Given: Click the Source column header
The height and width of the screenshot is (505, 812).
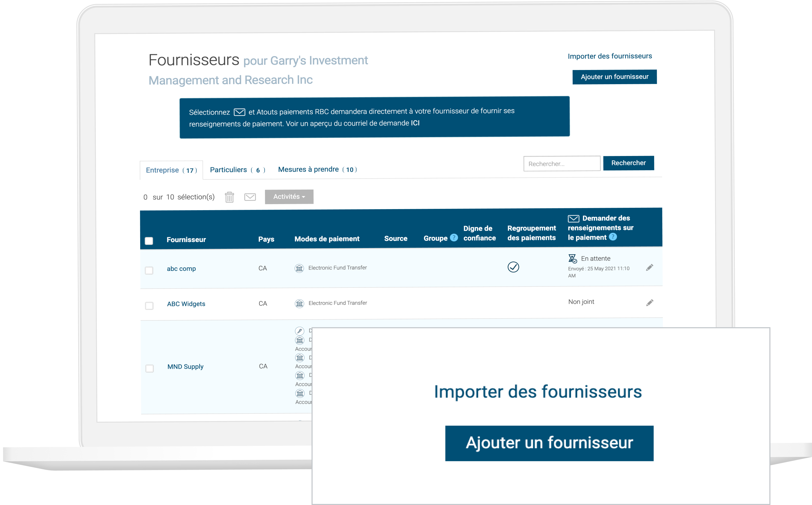Looking at the screenshot, I should tap(396, 239).
